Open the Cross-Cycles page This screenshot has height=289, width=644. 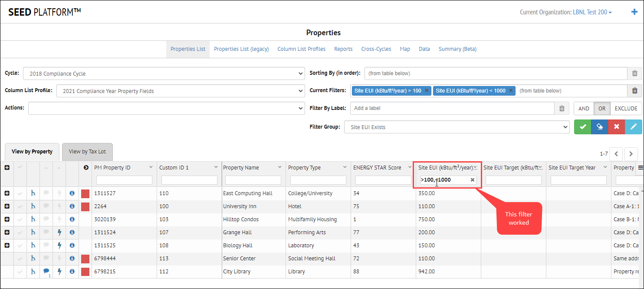[x=376, y=49]
